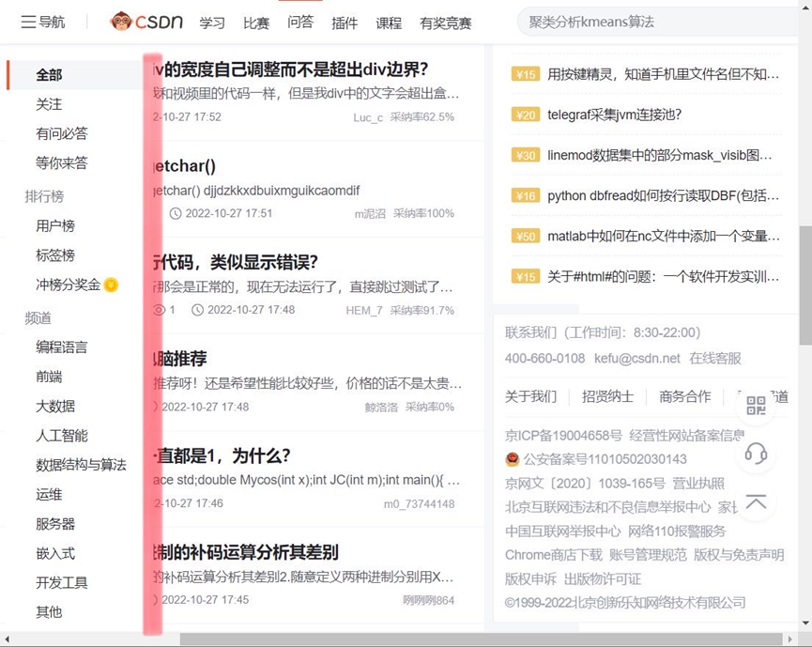Screen dimensions: 812x647
Task: Open author profile HEM_7
Action: 364,310
